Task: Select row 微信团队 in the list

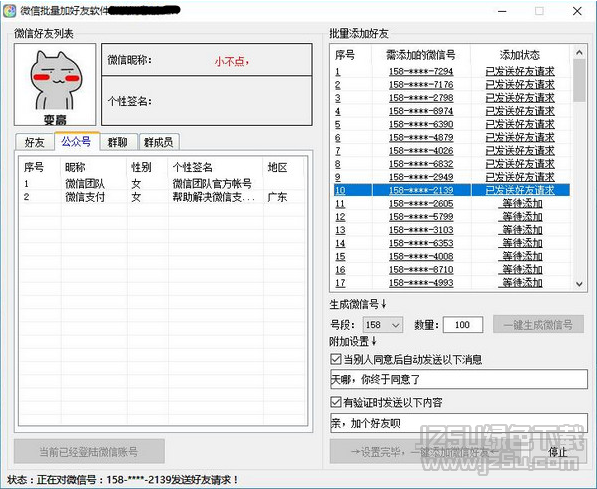Action: click(x=163, y=184)
